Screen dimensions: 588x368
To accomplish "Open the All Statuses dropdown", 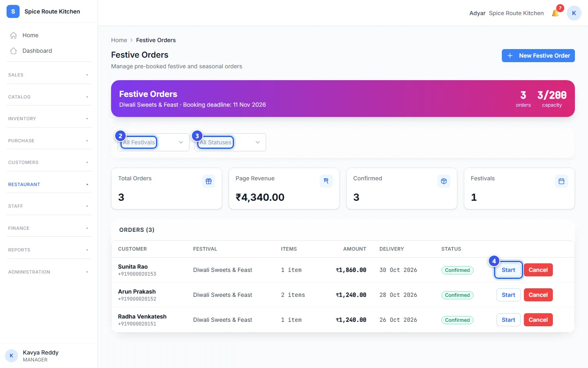I will click(x=230, y=142).
